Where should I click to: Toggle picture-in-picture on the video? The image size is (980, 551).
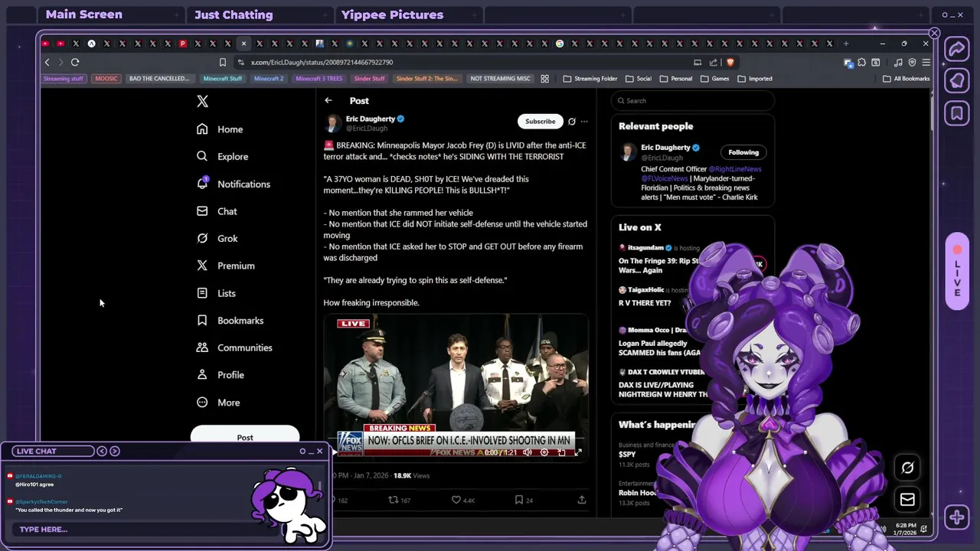(561, 452)
